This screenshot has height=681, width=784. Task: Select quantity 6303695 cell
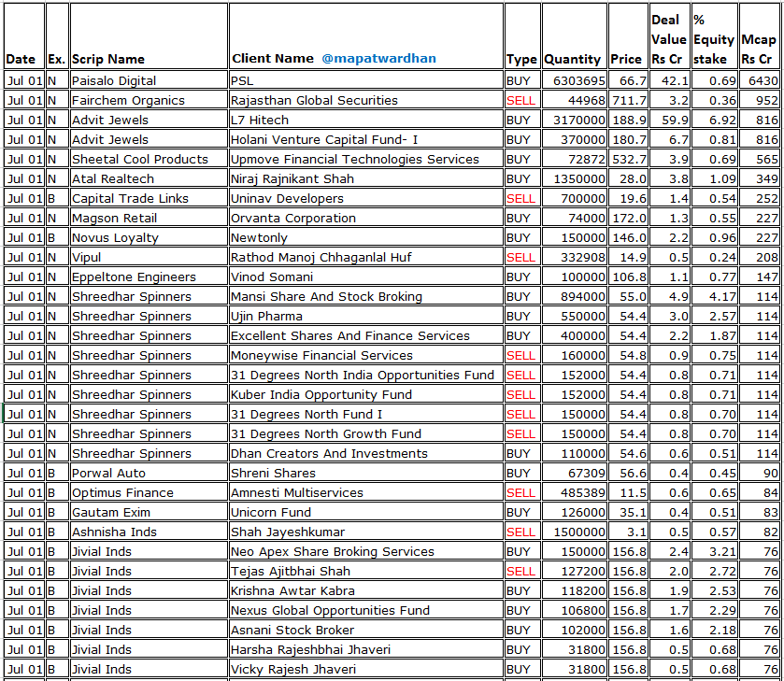(x=575, y=80)
